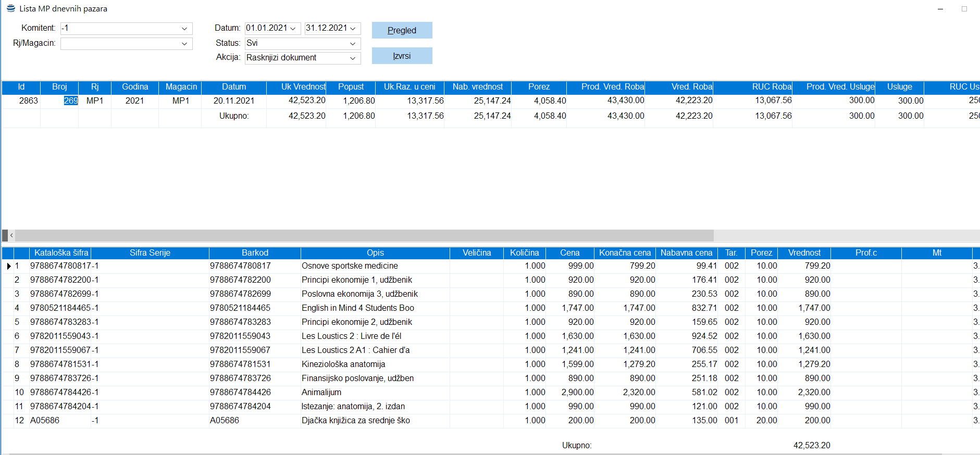Select the Animalijum item row

[x=321, y=393]
